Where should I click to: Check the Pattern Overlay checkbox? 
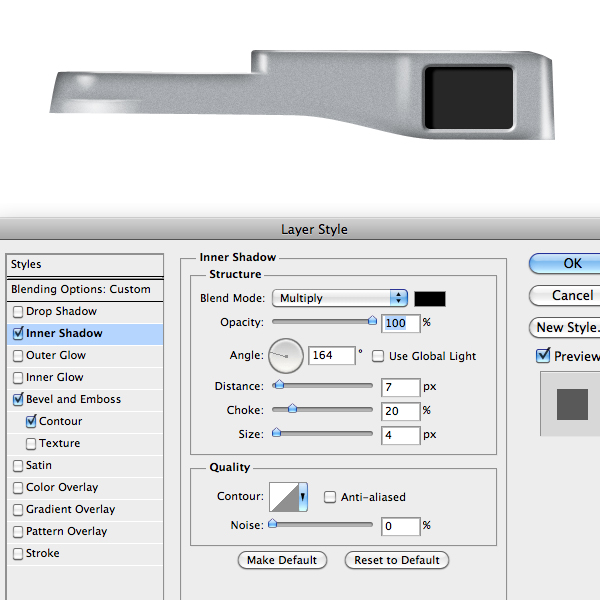pyautogui.click(x=18, y=532)
